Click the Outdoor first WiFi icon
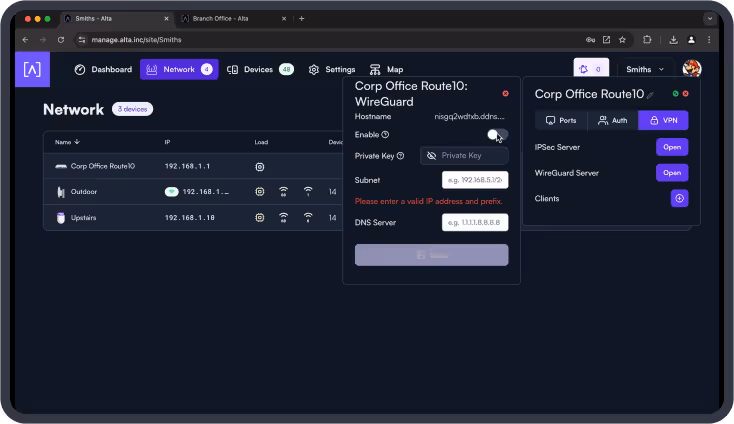Viewport: 734px width, 424px height. click(283, 191)
